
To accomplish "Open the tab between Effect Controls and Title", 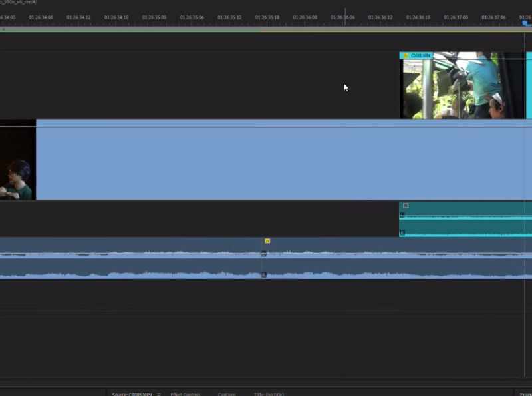I will coord(227,394).
